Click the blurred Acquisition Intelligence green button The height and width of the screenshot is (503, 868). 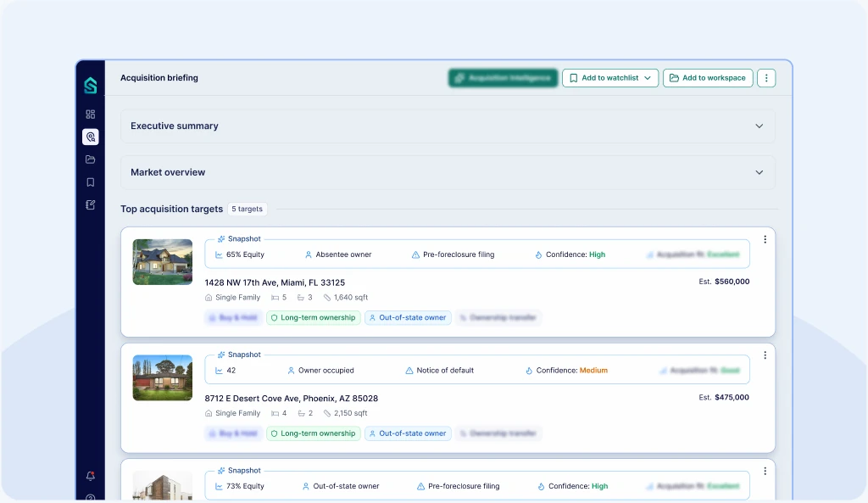pos(503,78)
